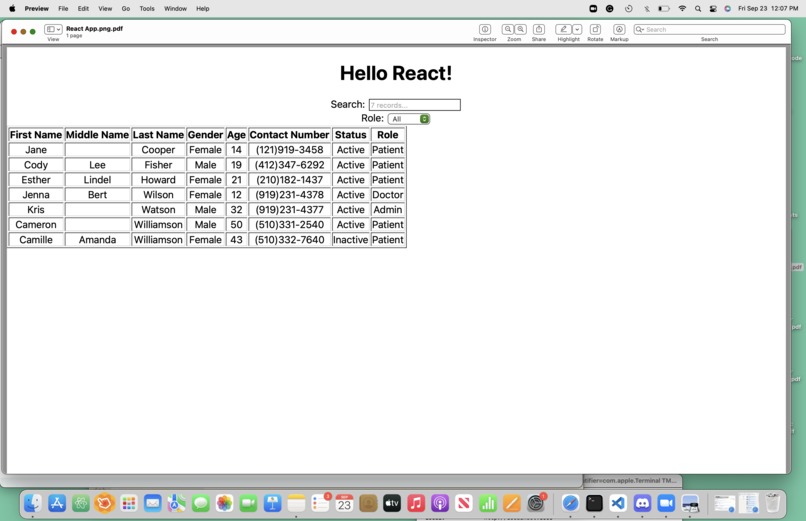Viewport: 806px width, 521px height.
Task: Click the Search records input field
Action: click(414, 105)
